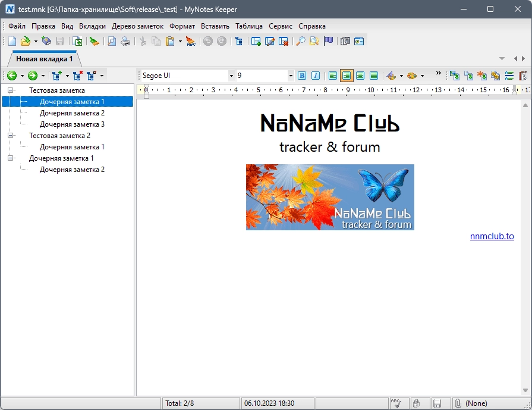Image resolution: width=532 pixels, height=410 pixels.
Task: Open the background color palette icon
Action: click(412, 76)
